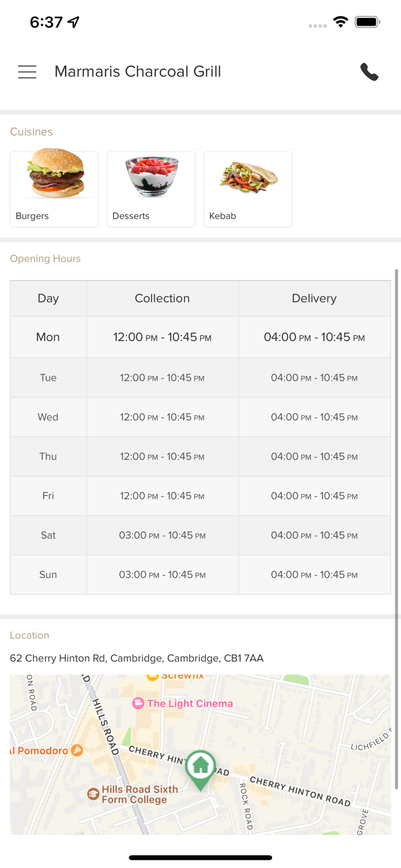Tap the Wi-Fi status icon
Image resolution: width=401 pixels, height=868 pixels.
[341, 22]
